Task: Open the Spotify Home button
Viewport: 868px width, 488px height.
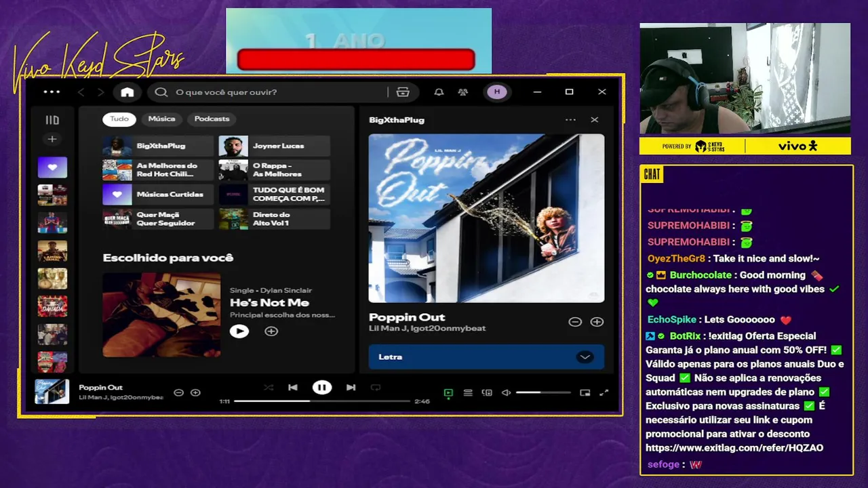Action: (127, 92)
